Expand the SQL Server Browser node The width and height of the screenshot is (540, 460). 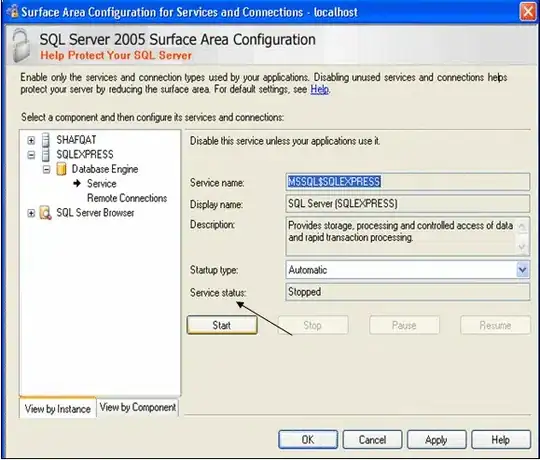31,213
